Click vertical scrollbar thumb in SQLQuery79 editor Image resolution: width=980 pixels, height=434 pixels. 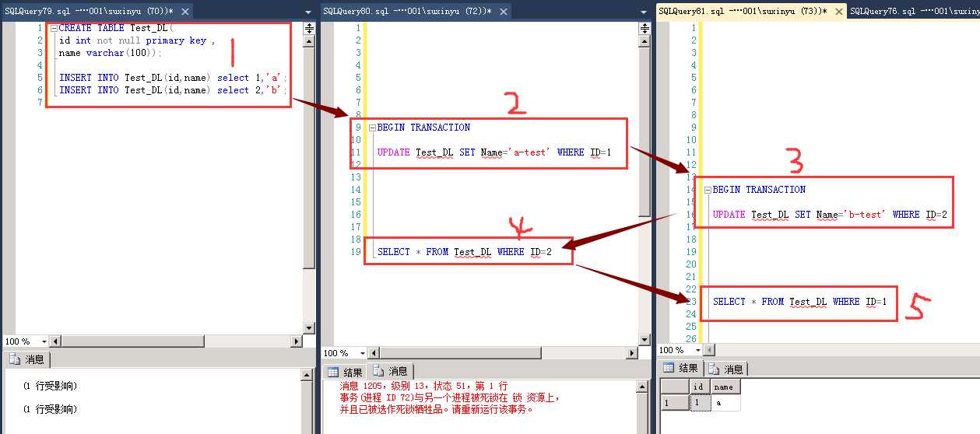[309, 158]
